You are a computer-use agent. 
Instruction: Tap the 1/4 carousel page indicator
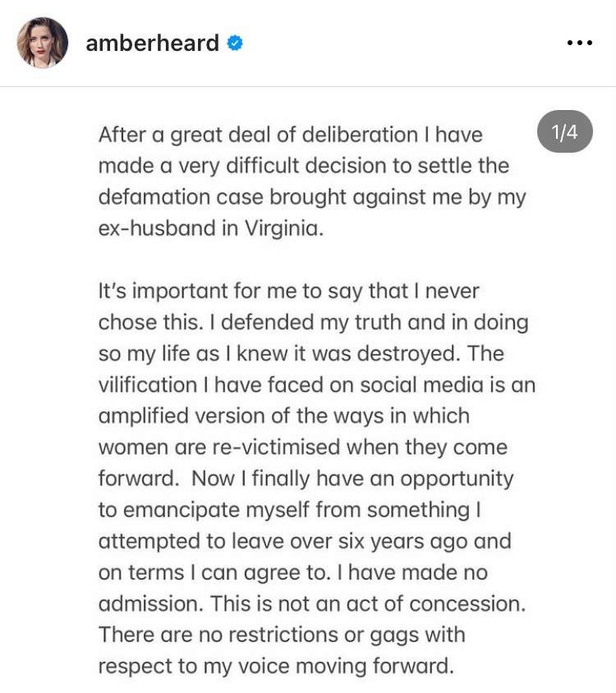point(565,131)
